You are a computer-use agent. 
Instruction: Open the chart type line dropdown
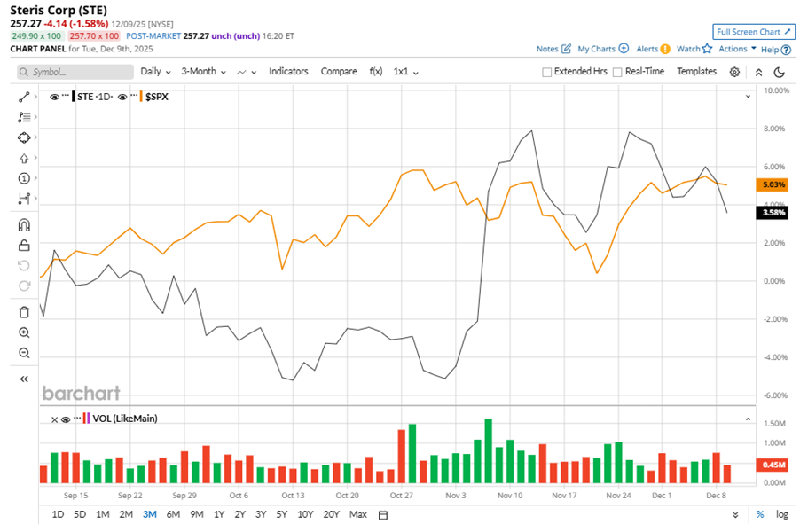247,73
